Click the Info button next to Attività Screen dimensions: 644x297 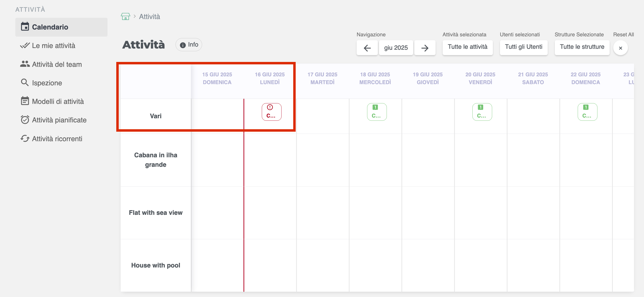coord(189,45)
